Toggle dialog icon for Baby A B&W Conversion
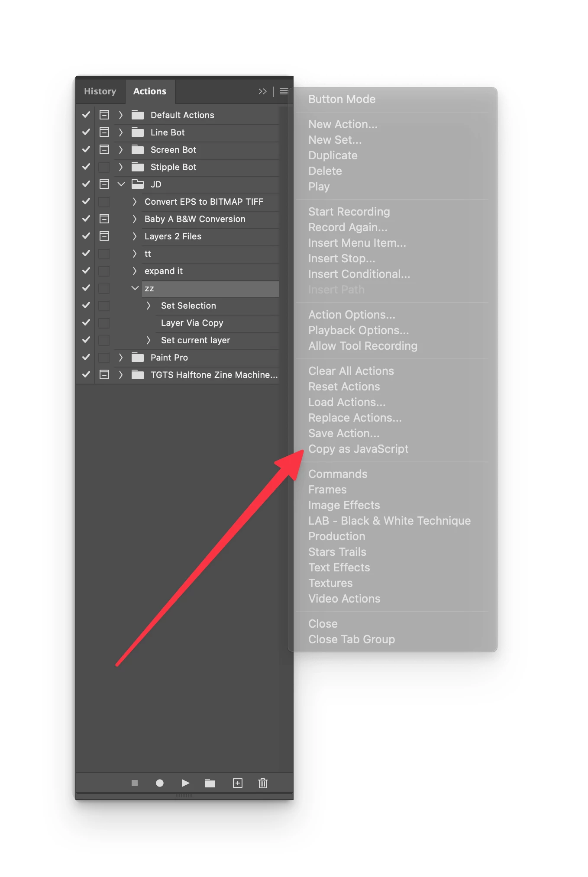The height and width of the screenshot is (877, 588). pyautogui.click(x=104, y=219)
